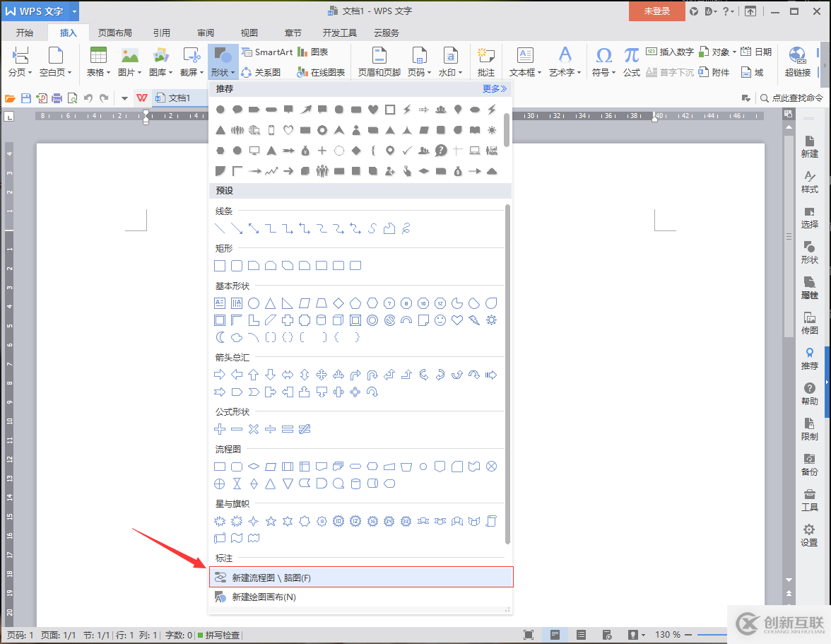Click 点此查找命令 search box
This screenshot has height=644, width=831.
[791, 98]
